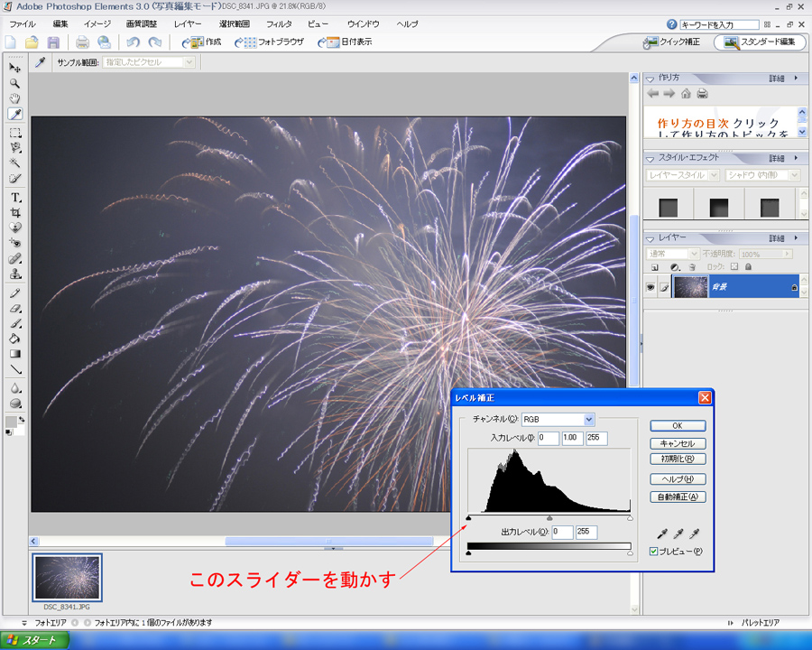812x650 pixels.
Task: Hide the 背景 layer with eye icon
Action: pyautogui.click(x=650, y=286)
